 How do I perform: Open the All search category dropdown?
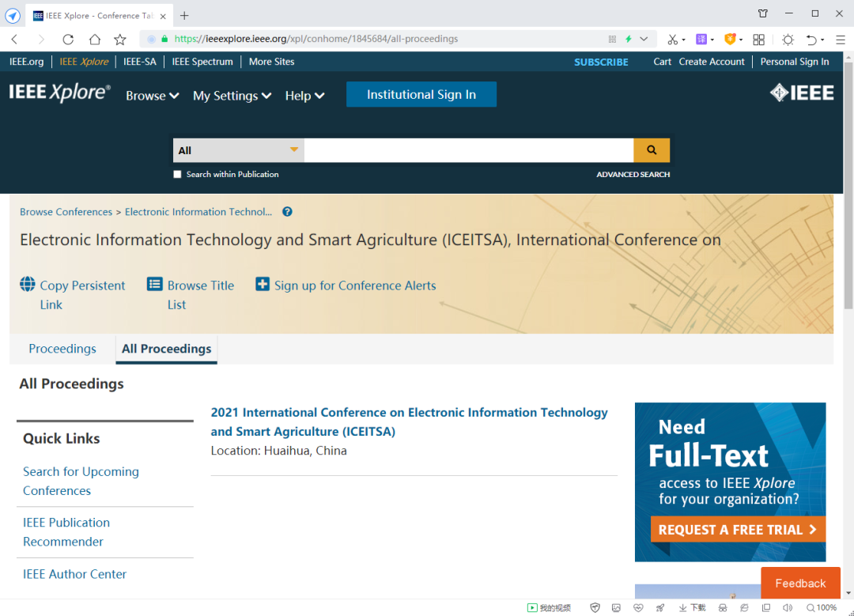238,150
